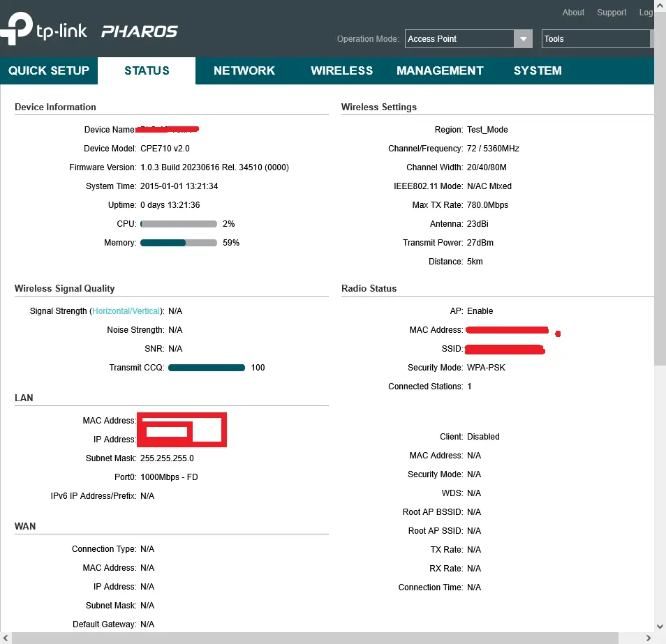Open the MANAGEMENT tab
The height and width of the screenshot is (644, 666).
coord(440,70)
